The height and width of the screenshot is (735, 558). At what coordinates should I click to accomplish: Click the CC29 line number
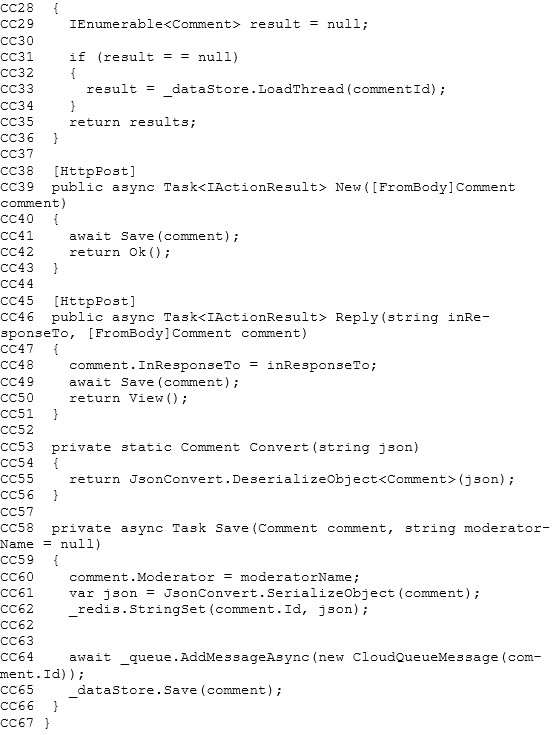click(17, 24)
